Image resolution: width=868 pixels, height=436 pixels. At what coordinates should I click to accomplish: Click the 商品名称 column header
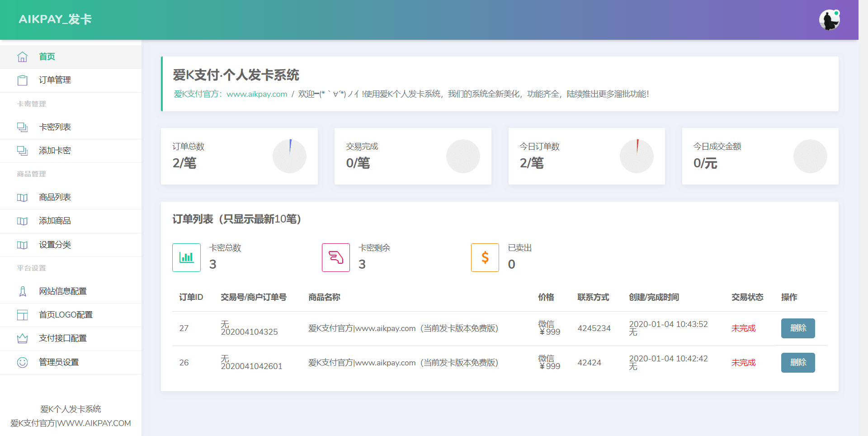(324, 297)
